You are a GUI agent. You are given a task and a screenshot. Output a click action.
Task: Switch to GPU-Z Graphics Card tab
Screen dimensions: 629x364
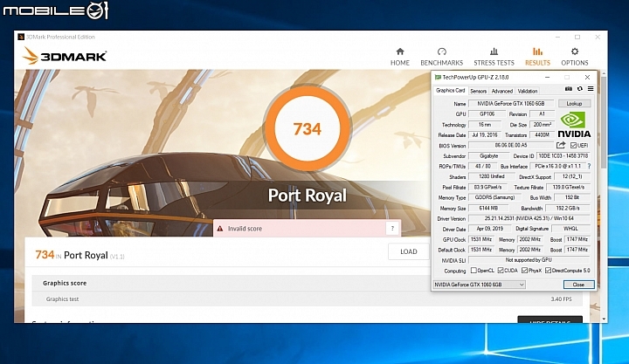click(451, 91)
